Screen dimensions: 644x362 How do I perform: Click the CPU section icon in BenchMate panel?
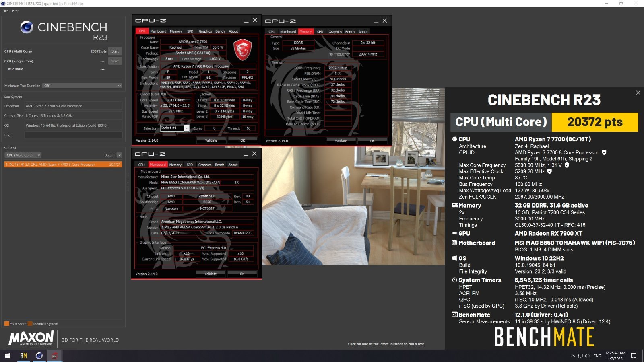tap(454, 139)
